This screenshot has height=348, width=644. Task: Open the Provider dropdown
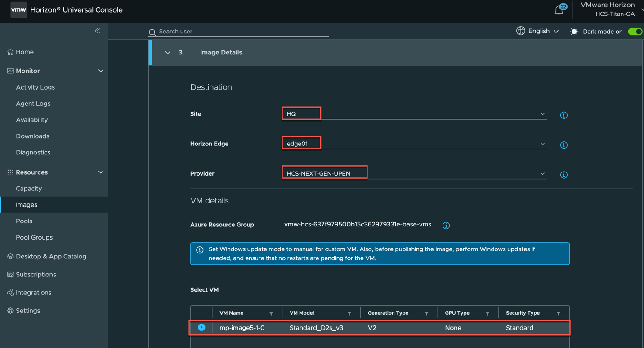(415, 173)
